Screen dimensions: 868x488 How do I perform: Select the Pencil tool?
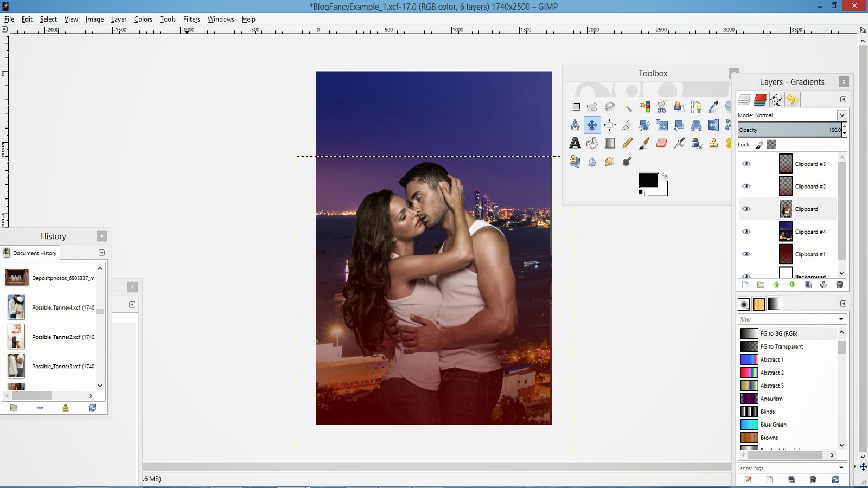tap(627, 143)
